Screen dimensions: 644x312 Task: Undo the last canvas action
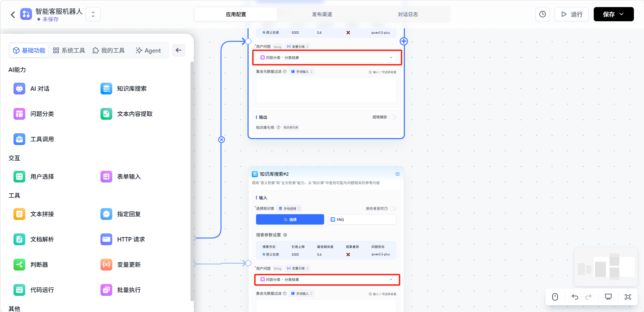tap(575, 297)
